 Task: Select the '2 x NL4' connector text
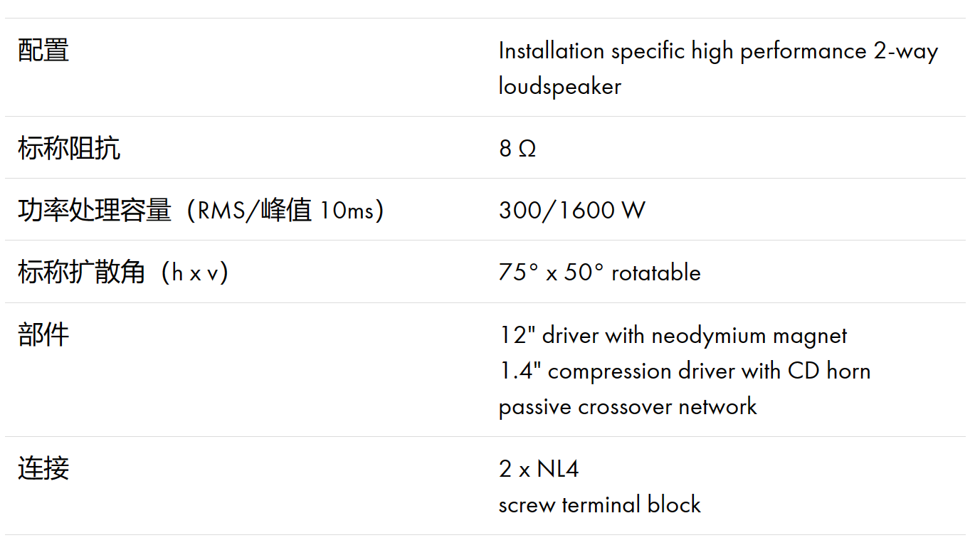click(539, 469)
